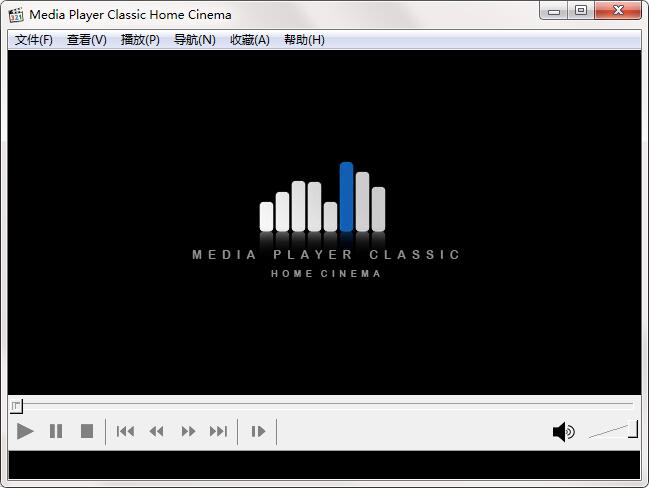Click the Media Player Classic title bar icon

16,15
